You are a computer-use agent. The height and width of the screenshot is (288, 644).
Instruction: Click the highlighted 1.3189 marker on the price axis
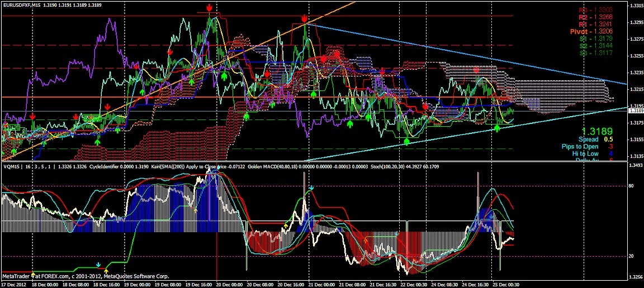(x=634, y=112)
